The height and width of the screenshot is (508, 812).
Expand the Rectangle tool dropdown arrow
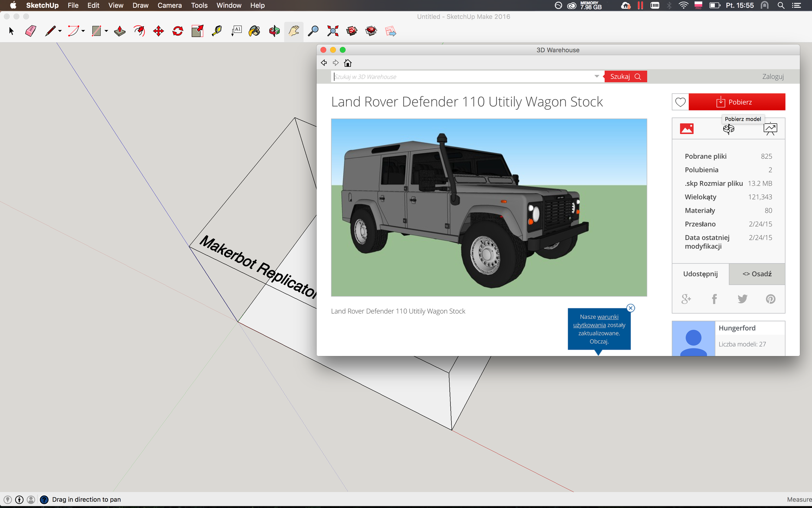[106, 31]
